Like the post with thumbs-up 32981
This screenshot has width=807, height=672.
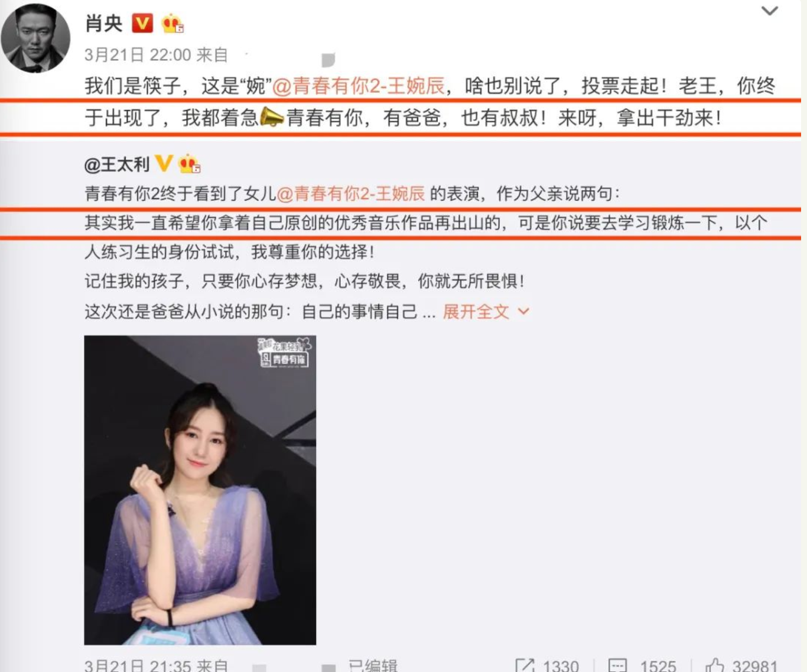(742, 666)
